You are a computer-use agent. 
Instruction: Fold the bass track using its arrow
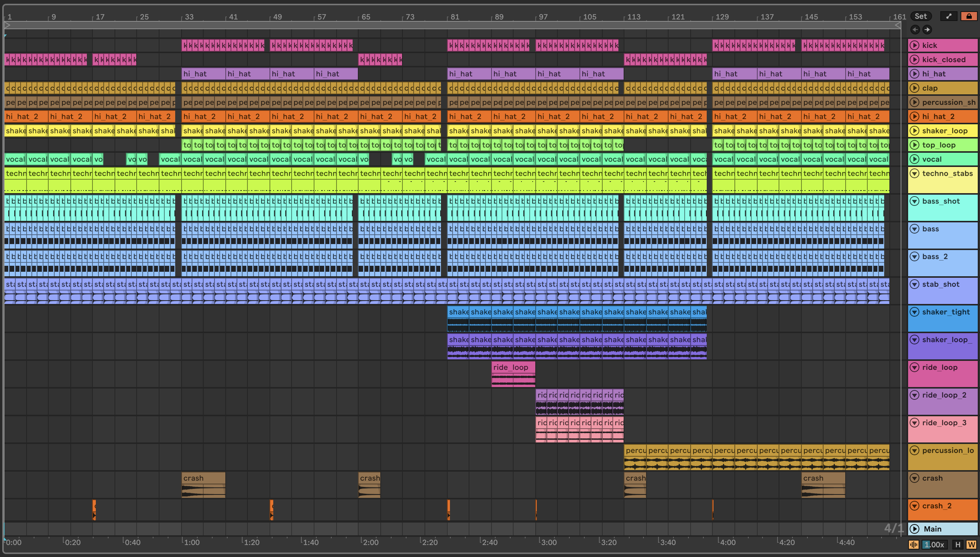pyautogui.click(x=914, y=229)
